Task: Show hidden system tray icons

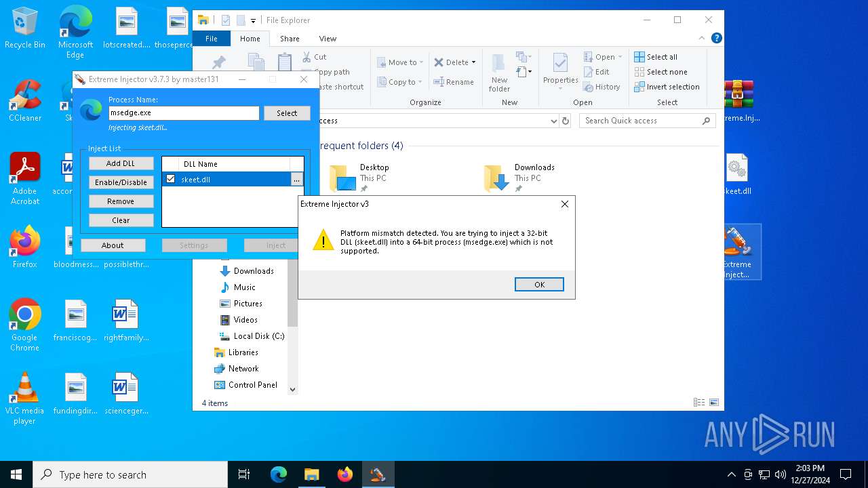Action: (x=731, y=474)
